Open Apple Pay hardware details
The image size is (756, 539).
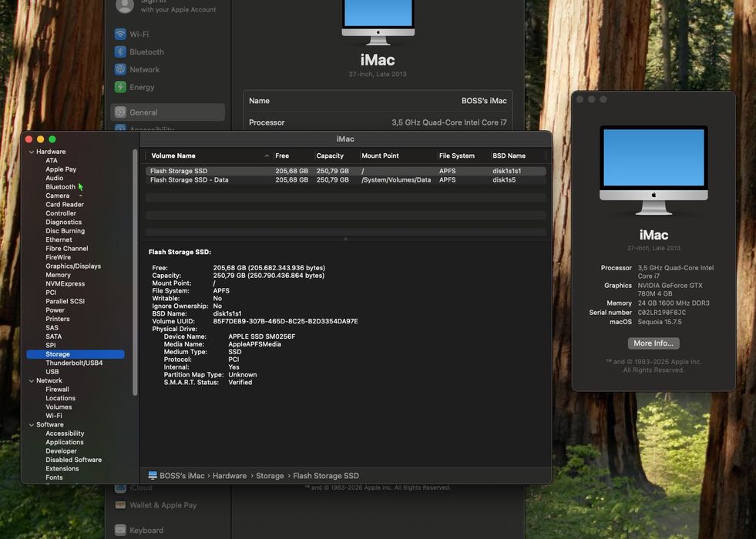tap(61, 169)
